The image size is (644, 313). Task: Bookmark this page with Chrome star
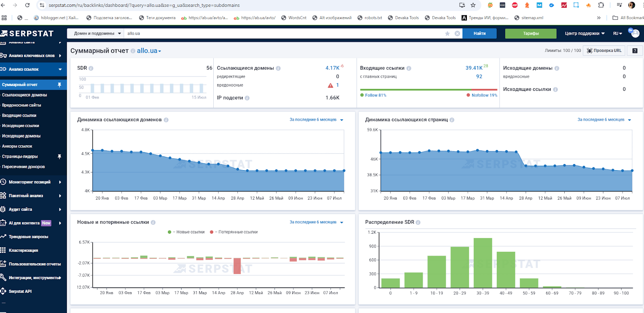point(473,5)
